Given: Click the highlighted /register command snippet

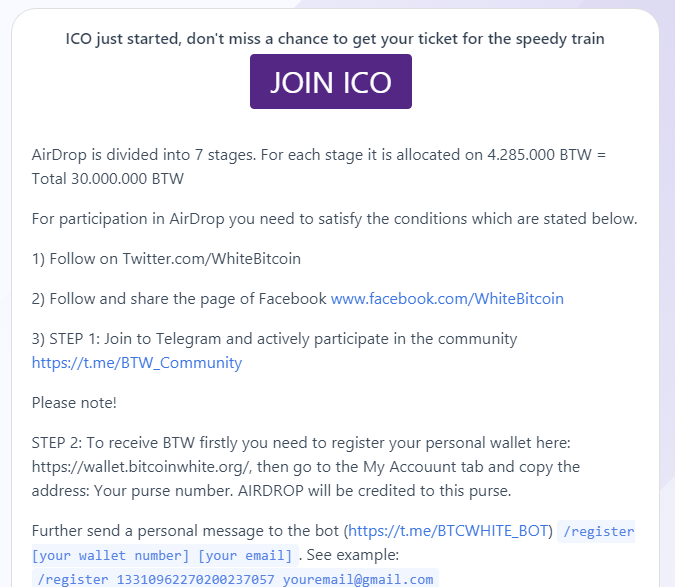Looking at the screenshot, I should (x=598, y=531).
